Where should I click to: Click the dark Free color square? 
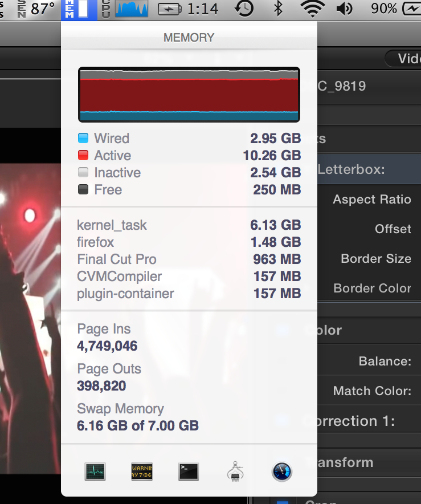(x=83, y=189)
